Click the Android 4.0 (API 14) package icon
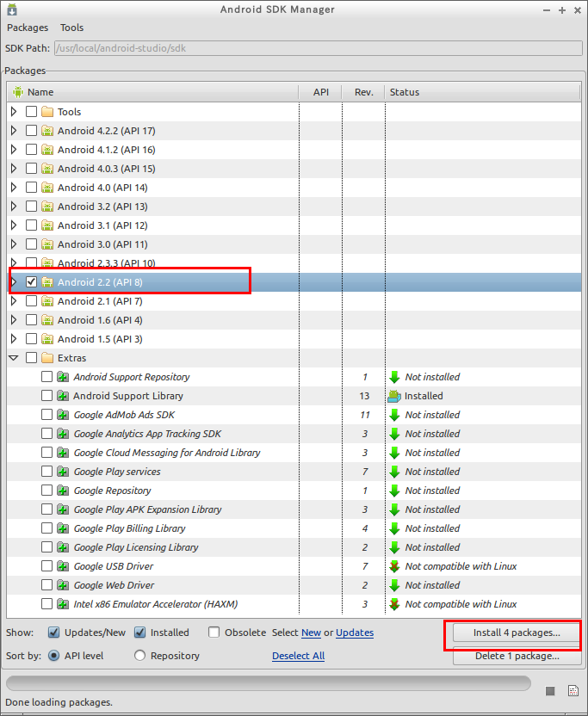 click(x=47, y=188)
